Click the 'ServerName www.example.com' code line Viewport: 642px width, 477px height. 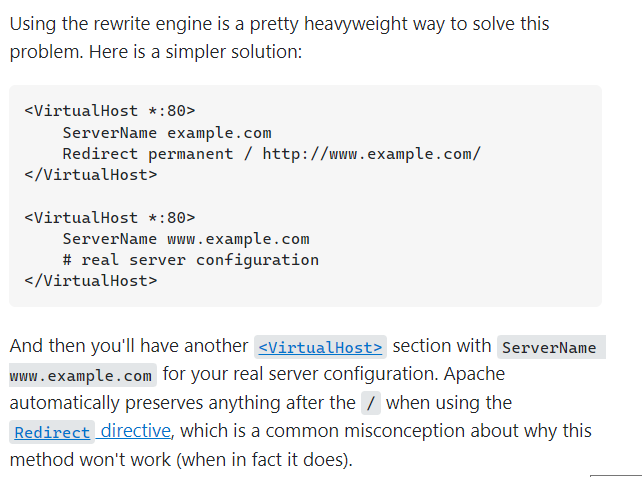[x=185, y=238]
